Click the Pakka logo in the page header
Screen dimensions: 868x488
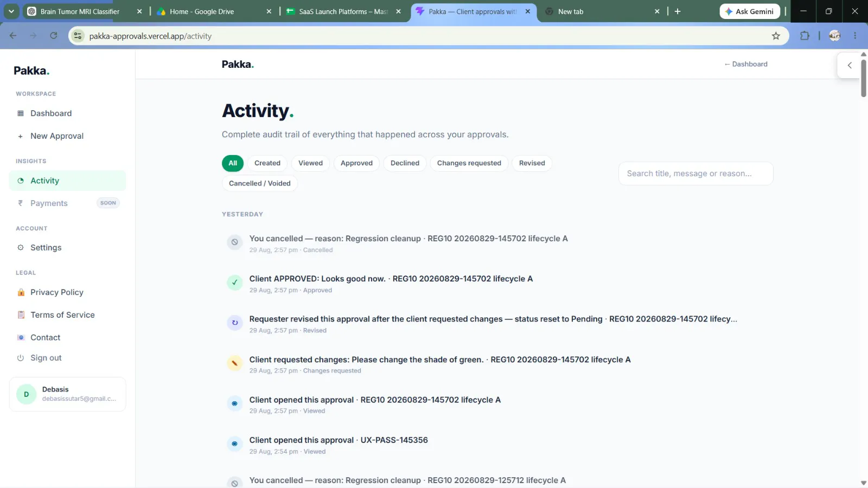click(238, 64)
